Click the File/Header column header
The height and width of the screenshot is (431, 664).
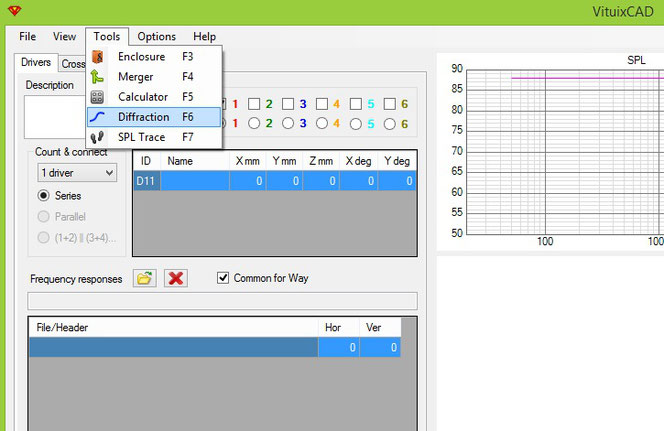(x=173, y=327)
